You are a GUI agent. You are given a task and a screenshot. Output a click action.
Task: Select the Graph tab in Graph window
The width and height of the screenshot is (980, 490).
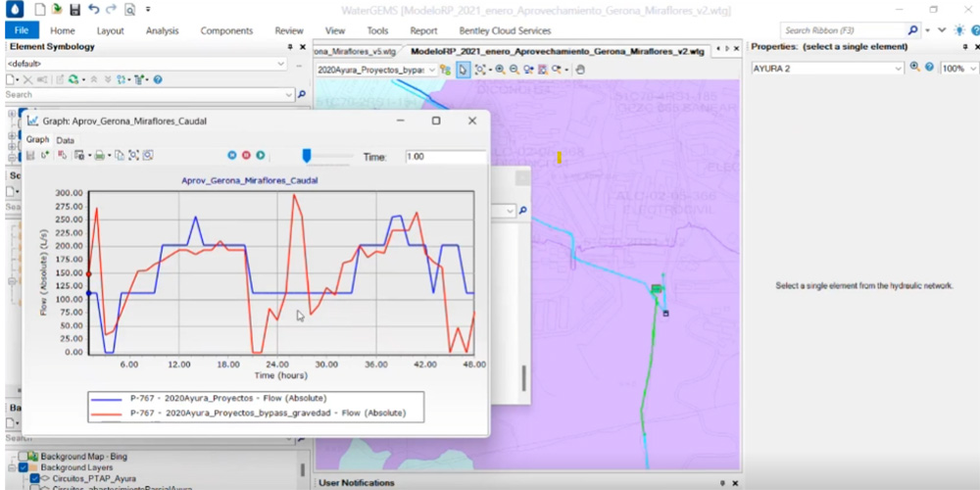[x=37, y=140]
